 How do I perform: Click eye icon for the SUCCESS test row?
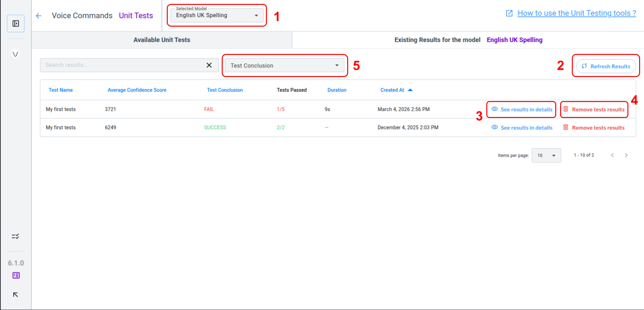[x=494, y=127]
